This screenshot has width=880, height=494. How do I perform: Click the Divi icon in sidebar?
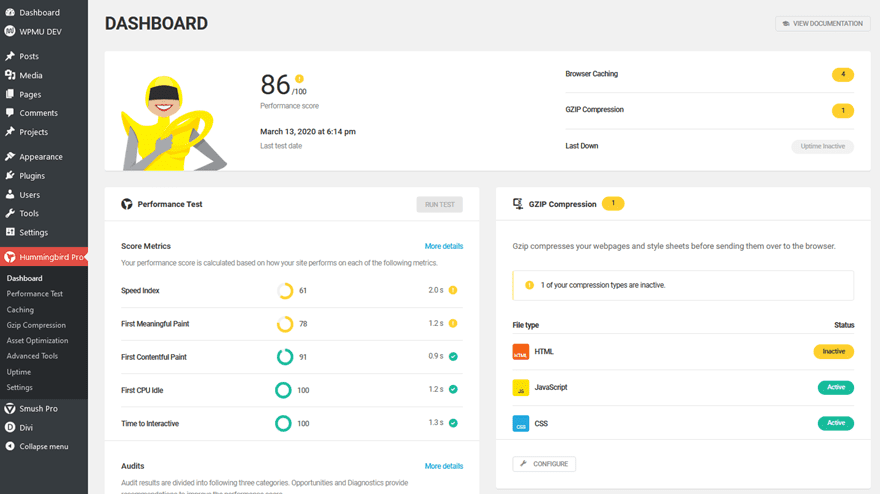click(10, 427)
